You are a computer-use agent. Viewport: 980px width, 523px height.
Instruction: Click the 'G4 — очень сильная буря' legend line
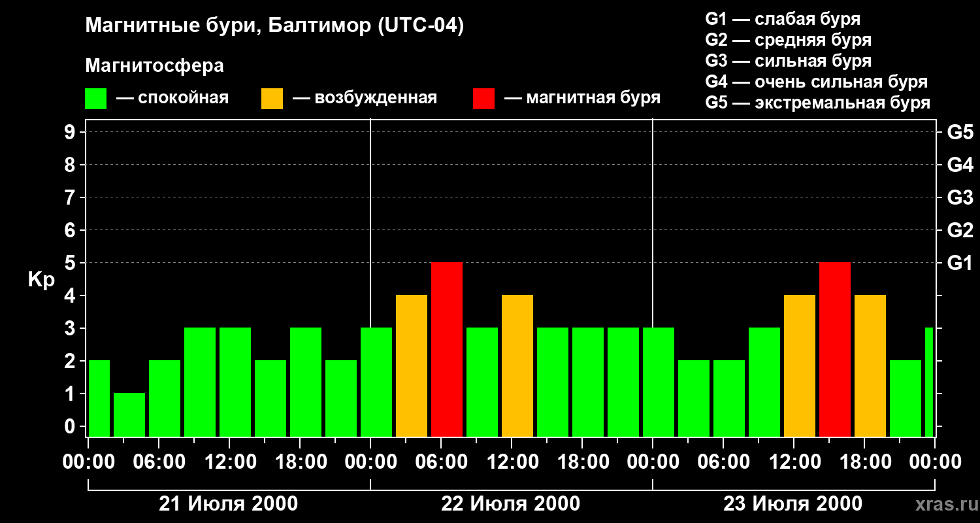point(817,82)
